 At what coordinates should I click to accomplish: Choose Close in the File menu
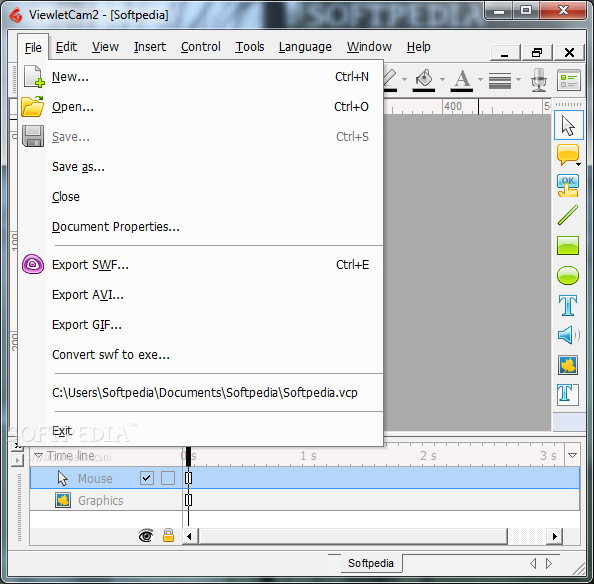pyautogui.click(x=200, y=197)
